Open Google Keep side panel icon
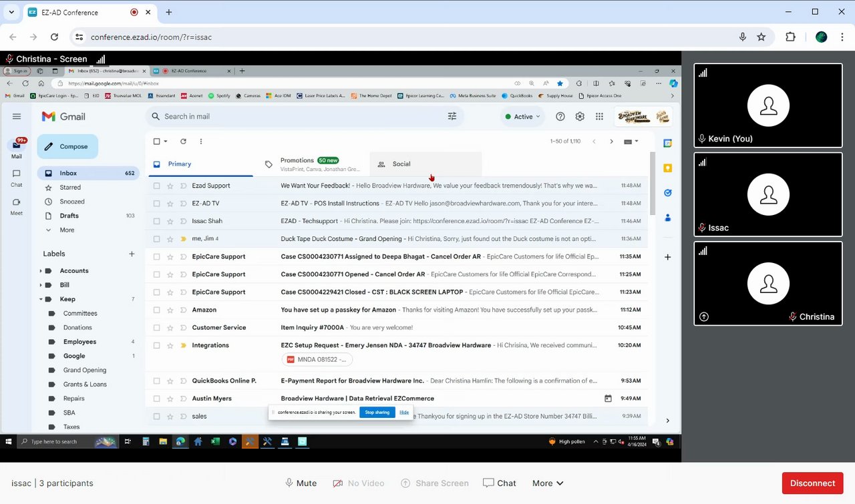 [x=667, y=168]
